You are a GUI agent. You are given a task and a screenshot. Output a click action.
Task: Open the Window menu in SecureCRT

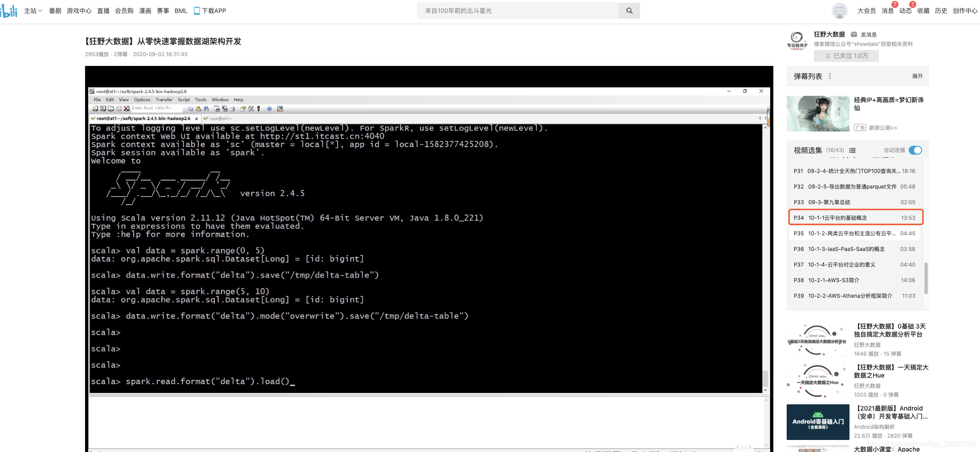click(x=220, y=100)
